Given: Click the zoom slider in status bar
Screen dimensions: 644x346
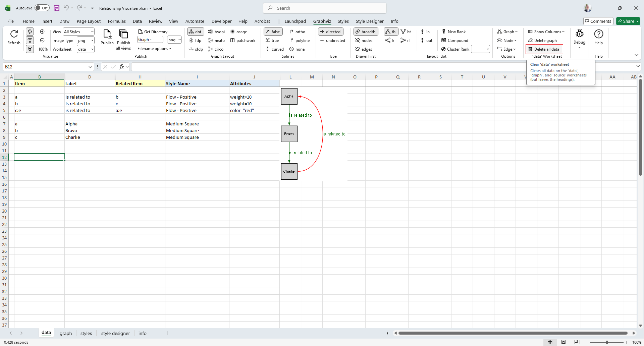Looking at the screenshot, I should pyautogui.click(x=607, y=342).
